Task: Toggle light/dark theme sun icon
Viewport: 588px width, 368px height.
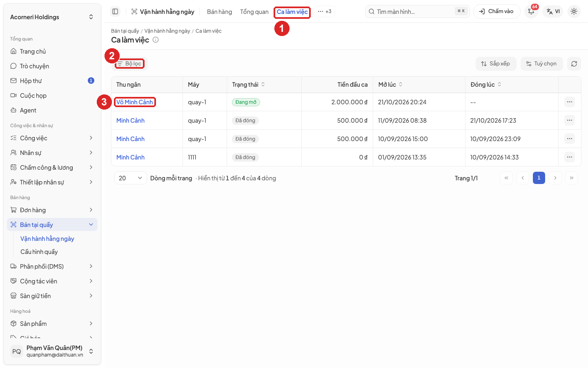Action: [x=574, y=11]
